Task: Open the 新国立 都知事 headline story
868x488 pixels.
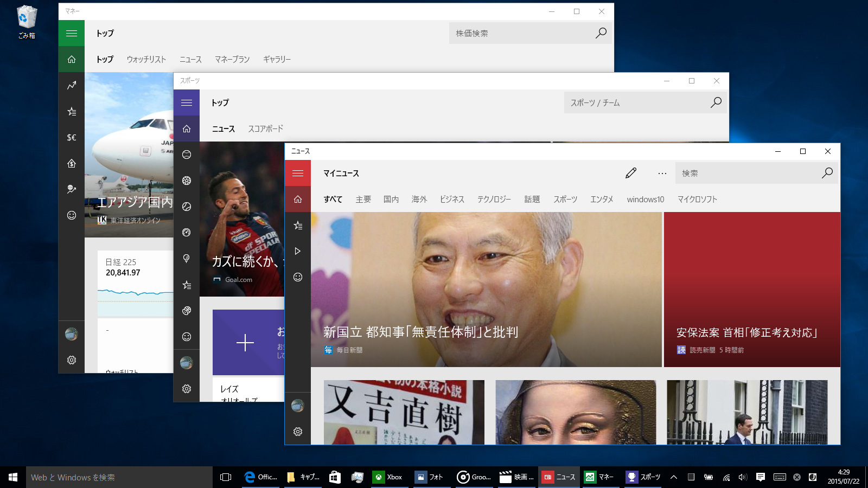Action: (486, 290)
